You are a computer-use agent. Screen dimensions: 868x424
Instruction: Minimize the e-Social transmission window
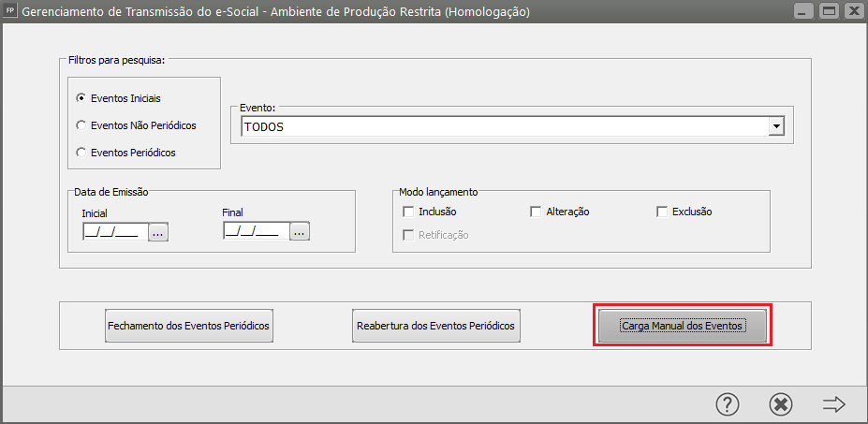pos(804,12)
